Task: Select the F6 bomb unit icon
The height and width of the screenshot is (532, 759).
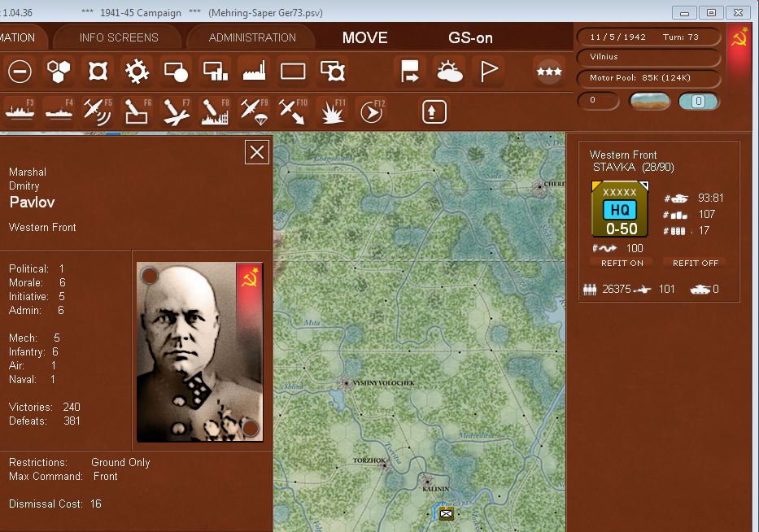Action: tap(137, 111)
